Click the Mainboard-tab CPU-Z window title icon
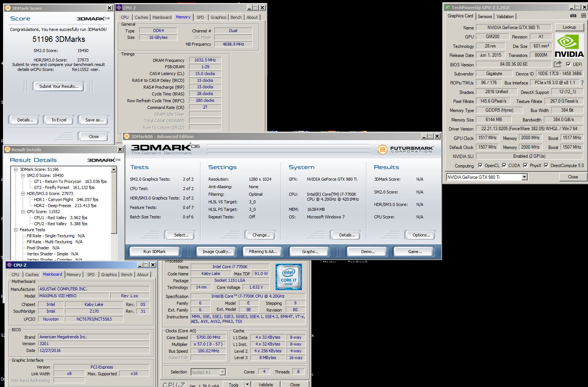Image resolution: width=588 pixels, height=387 pixels. (x=9, y=265)
